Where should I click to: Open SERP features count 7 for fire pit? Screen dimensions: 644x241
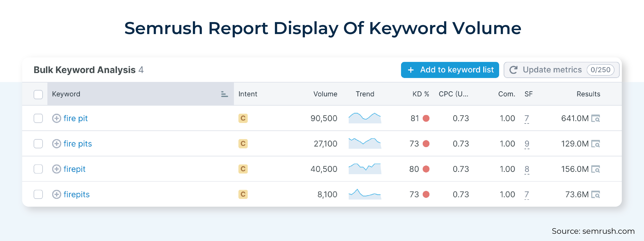pos(527,119)
